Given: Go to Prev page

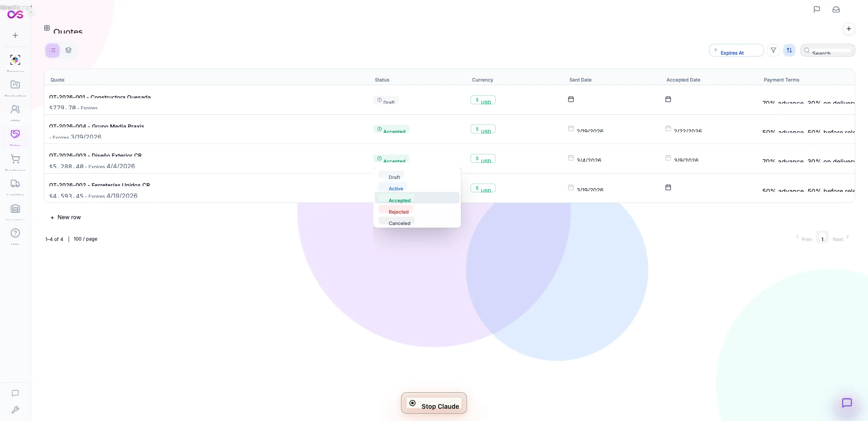Looking at the screenshot, I should tap(804, 239).
